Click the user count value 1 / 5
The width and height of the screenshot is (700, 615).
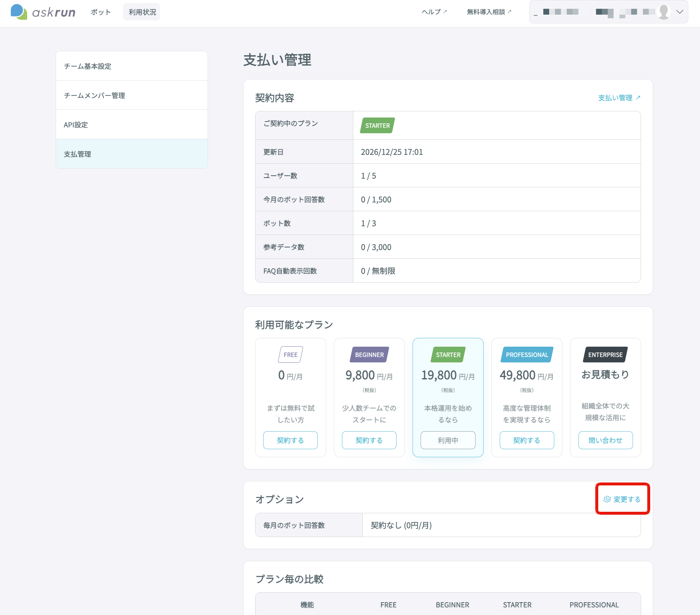click(368, 176)
